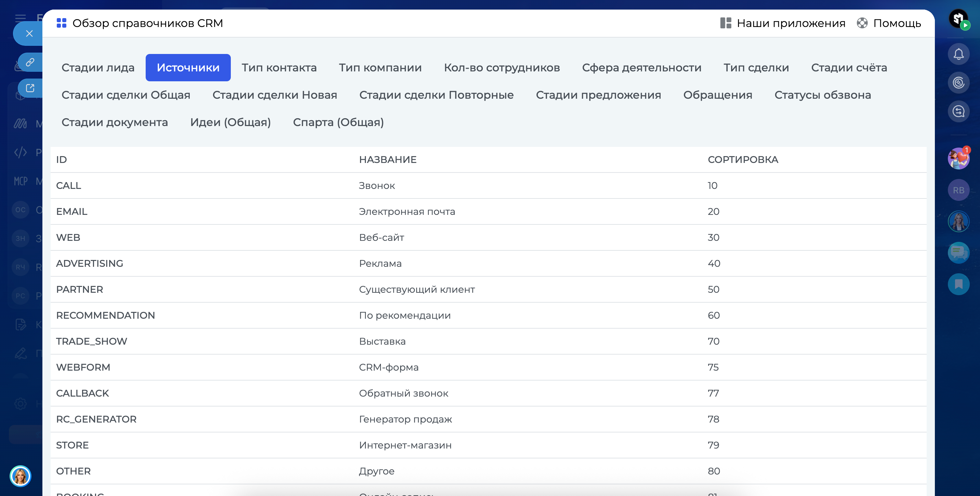Click the Help lifebuoy icon
980x496 pixels.
tap(862, 23)
